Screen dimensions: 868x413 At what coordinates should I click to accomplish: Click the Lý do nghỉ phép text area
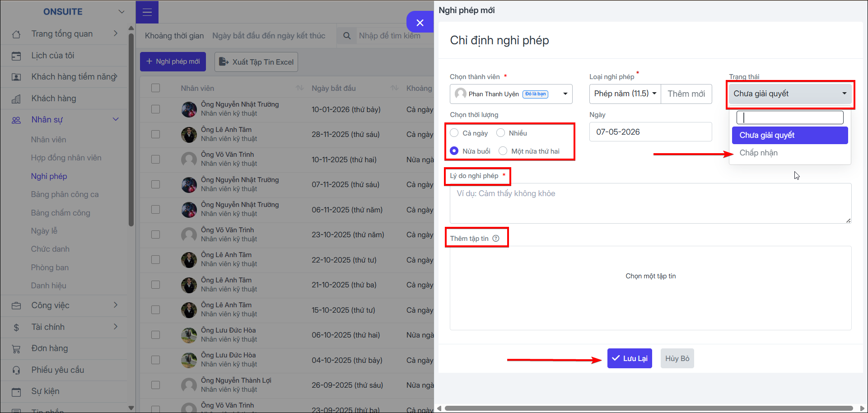651,203
